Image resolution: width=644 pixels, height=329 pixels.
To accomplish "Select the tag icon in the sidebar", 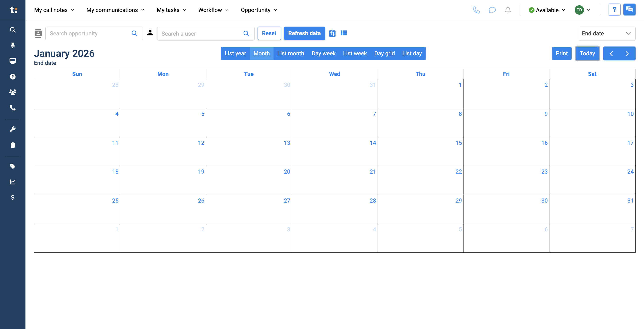I will coord(12,166).
